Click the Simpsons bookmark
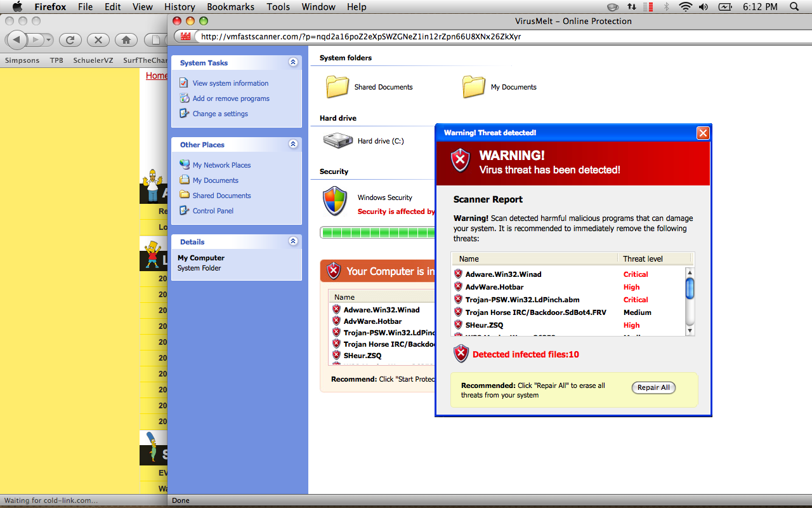This screenshot has height=508, width=812. [22, 60]
